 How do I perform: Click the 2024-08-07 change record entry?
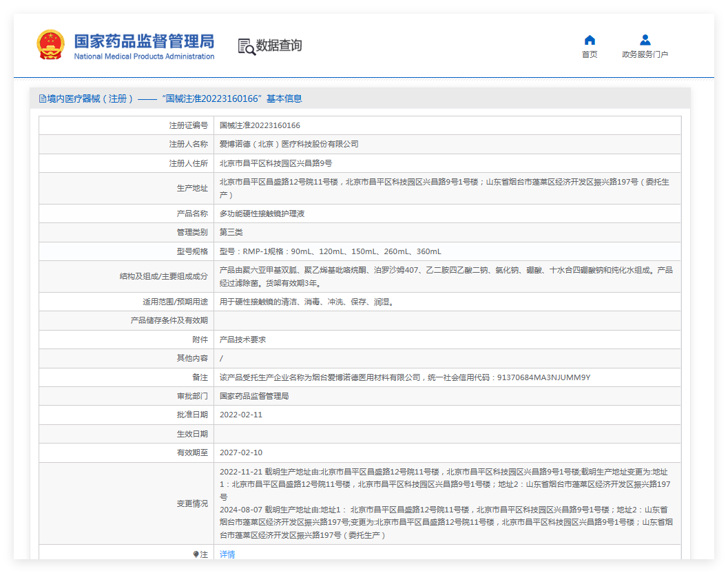446,523
